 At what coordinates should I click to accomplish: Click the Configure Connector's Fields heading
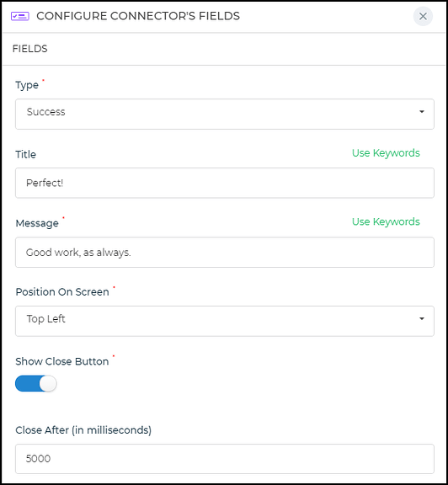pyautogui.click(x=138, y=16)
